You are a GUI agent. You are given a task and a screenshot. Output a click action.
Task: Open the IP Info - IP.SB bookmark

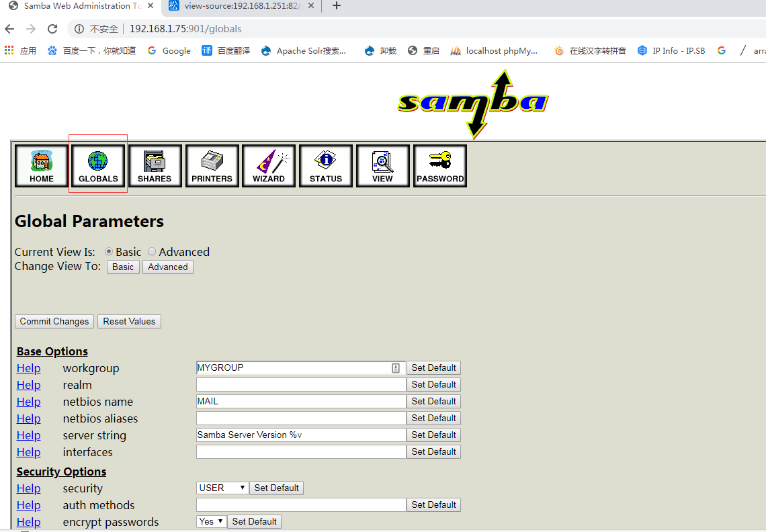671,50
